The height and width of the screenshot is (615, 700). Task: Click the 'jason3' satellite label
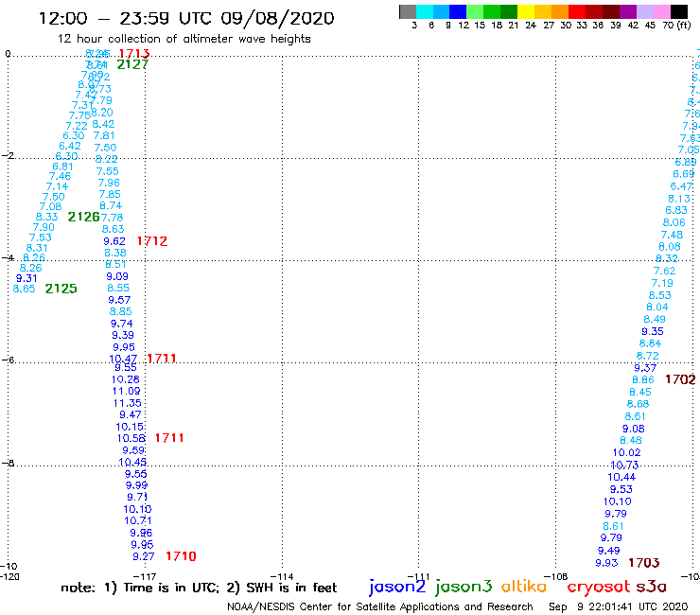tap(464, 587)
